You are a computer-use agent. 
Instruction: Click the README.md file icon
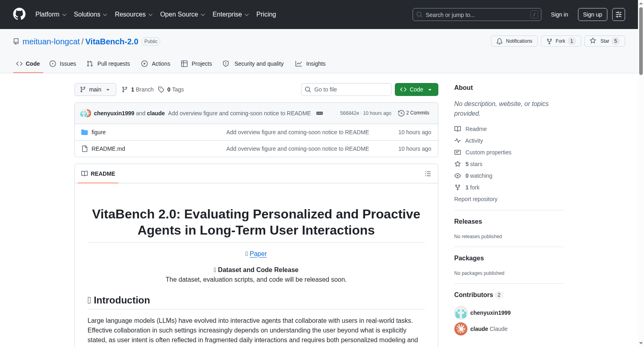tap(85, 149)
